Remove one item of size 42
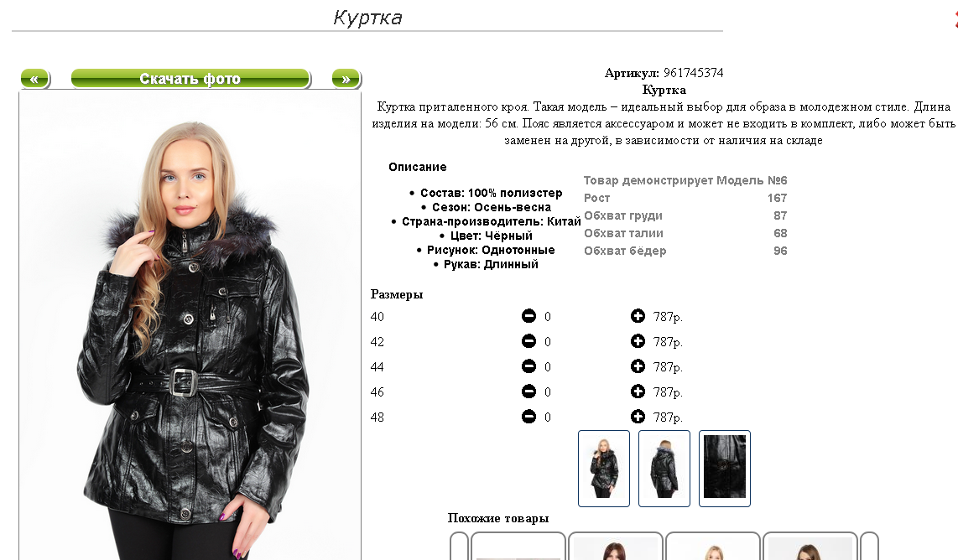Image resolution: width=958 pixels, height=560 pixels. tap(528, 340)
